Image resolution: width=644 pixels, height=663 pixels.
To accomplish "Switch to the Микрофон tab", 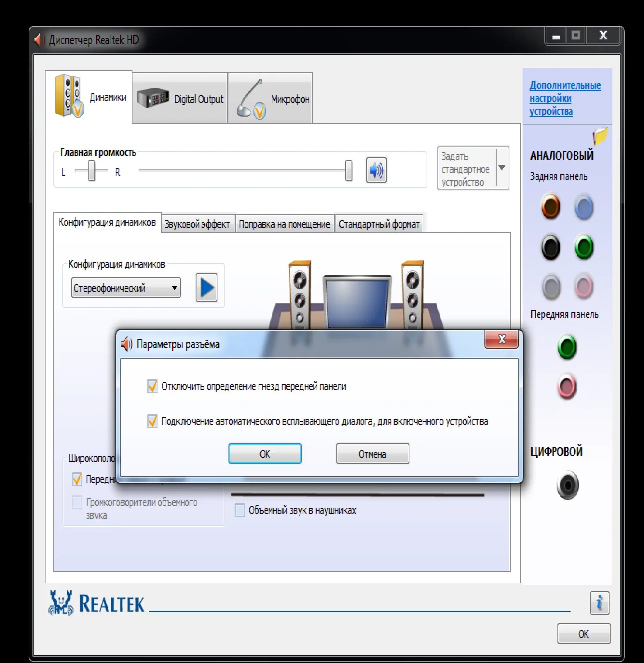I will (271, 98).
